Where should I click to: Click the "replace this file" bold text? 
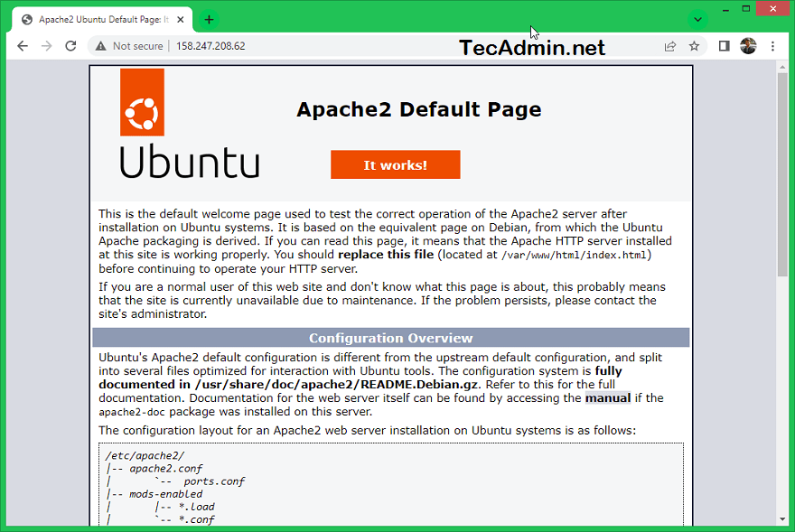386,255
